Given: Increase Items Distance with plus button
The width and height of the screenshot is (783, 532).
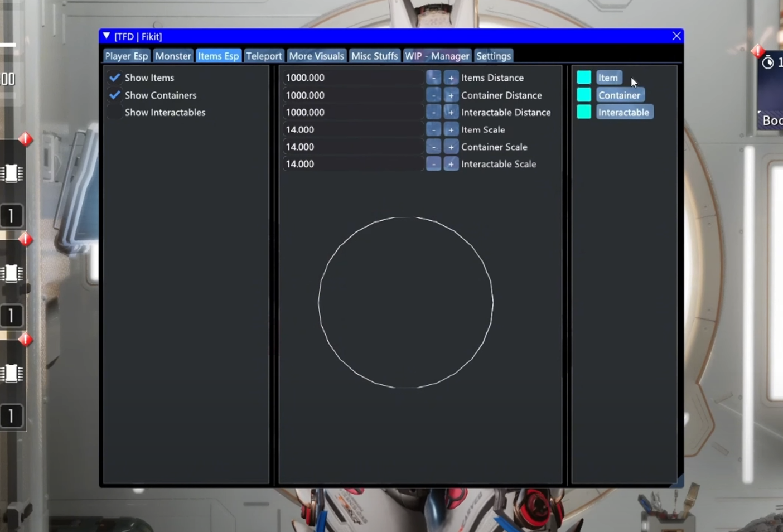Looking at the screenshot, I should [x=451, y=78].
